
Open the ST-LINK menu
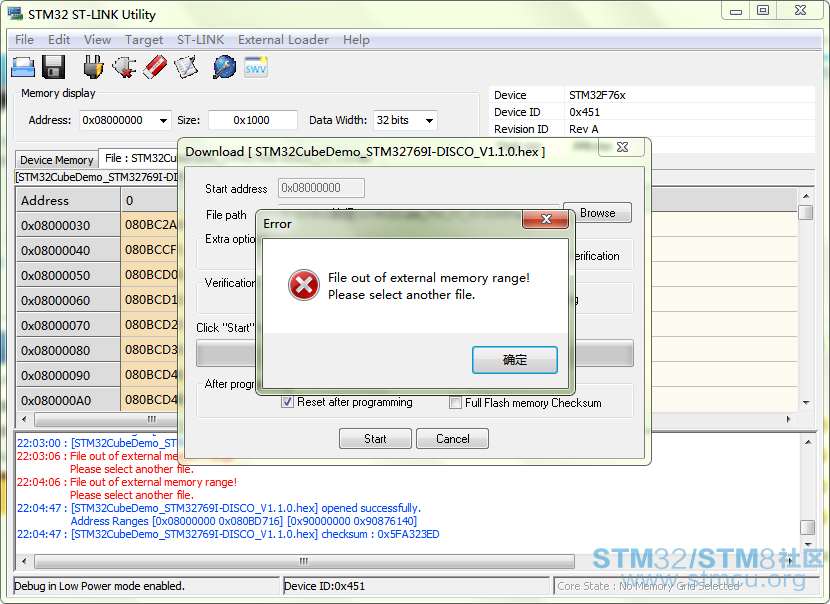[x=200, y=40]
